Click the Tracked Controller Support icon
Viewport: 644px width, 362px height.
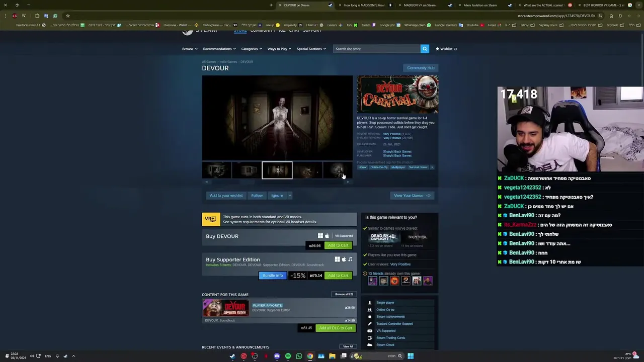click(370, 324)
